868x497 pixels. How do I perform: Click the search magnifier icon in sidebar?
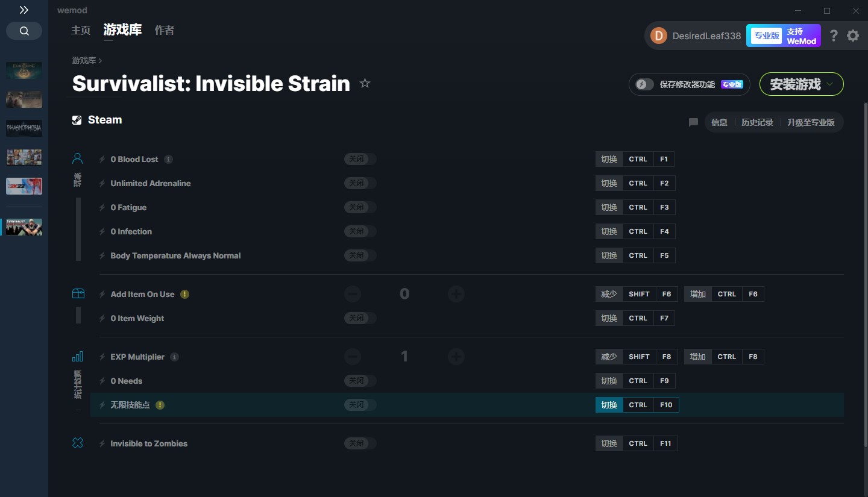click(x=24, y=31)
